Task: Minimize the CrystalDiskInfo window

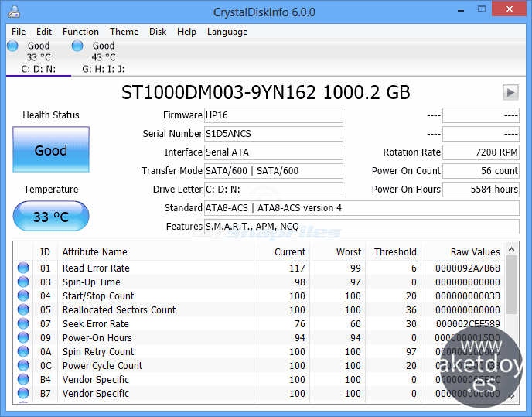Action: tap(461, 10)
